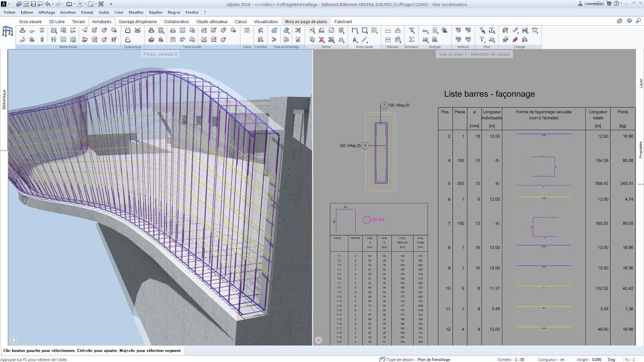Viewport: 644px width, 362px height.
Task: Expand the Treillis soudés ribbon group
Action: click(192, 47)
